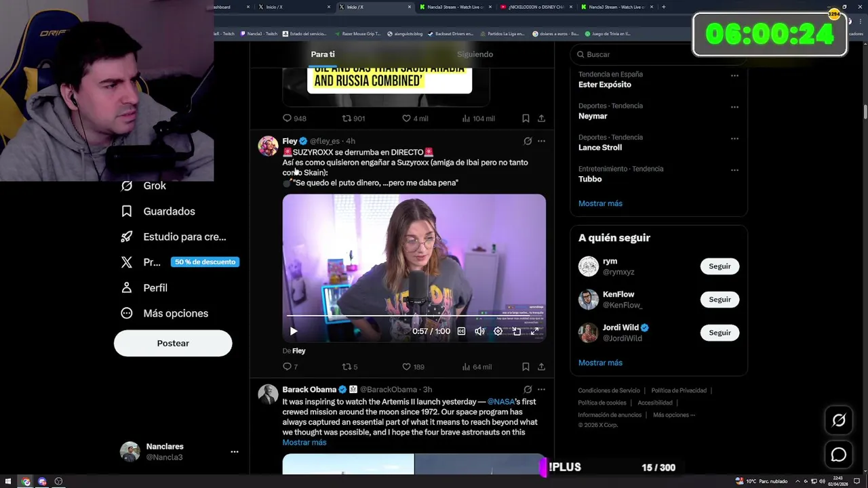
Task: Bookmark the Fley post
Action: 526,367
